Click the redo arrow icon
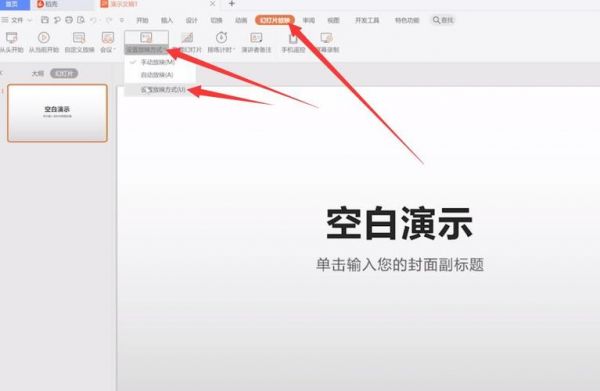Image resolution: width=600 pixels, height=391 pixels. (x=109, y=20)
